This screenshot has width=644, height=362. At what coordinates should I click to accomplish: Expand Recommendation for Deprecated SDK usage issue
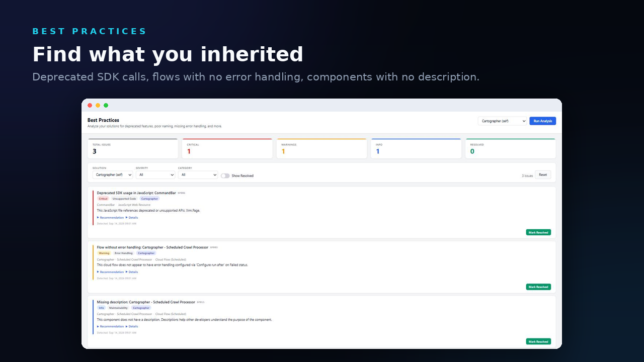pos(110,218)
